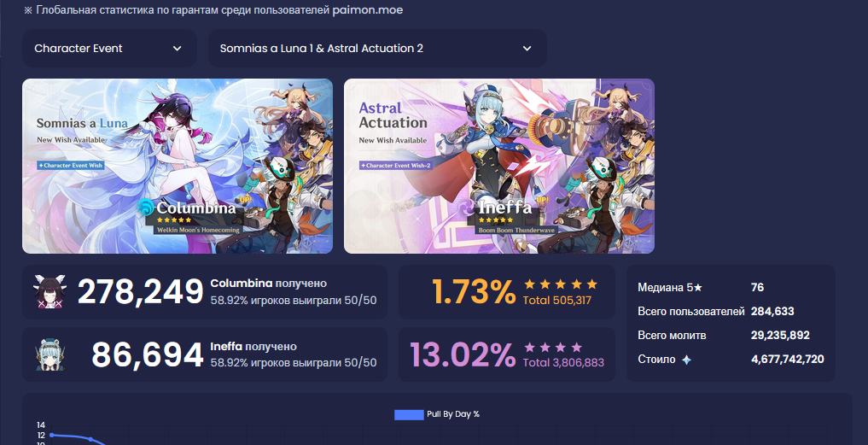
Task: Open the Character Event dropdown
Action: pyautogui.click(x=109, y=48)
